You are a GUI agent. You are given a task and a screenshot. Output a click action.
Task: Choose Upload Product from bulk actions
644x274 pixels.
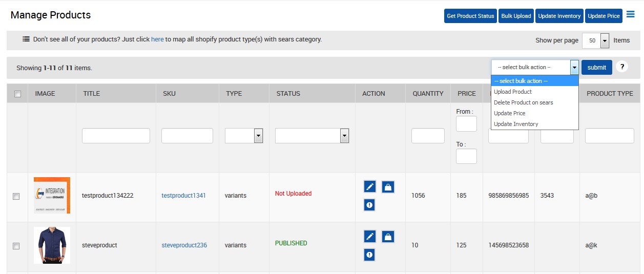pyautogui.click(x=535, y=92)
